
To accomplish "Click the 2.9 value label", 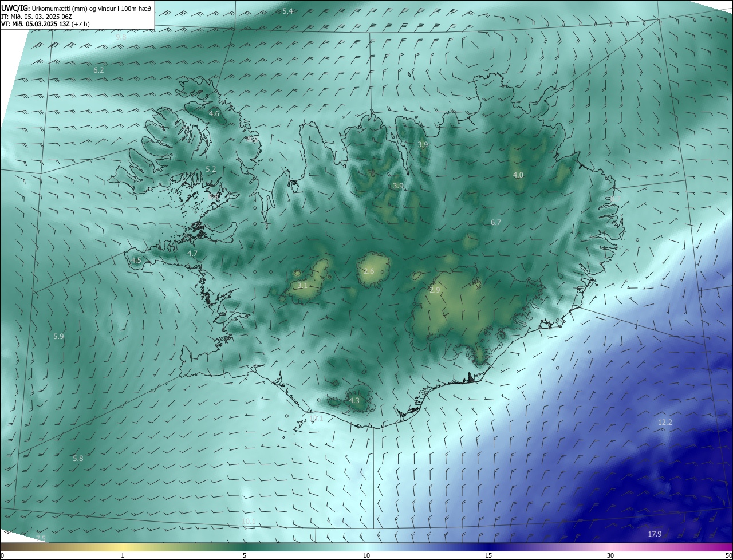I will click(435, 290).
